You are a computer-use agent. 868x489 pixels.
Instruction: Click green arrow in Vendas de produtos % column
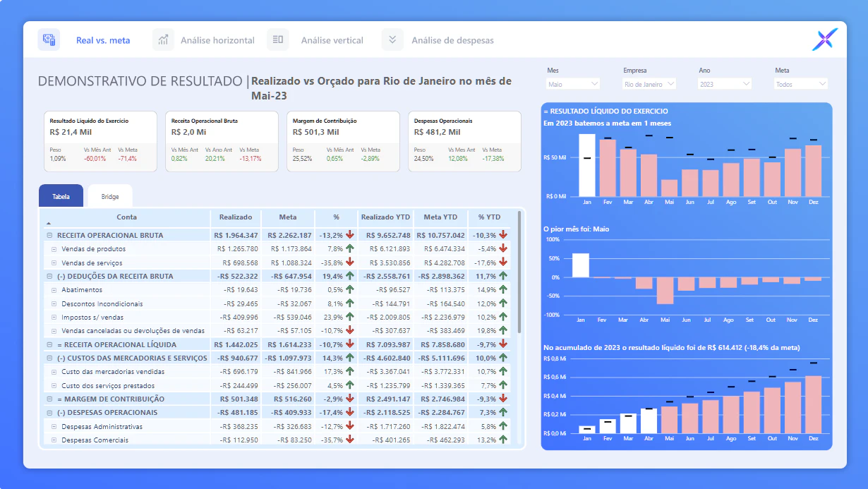point(349,248)
